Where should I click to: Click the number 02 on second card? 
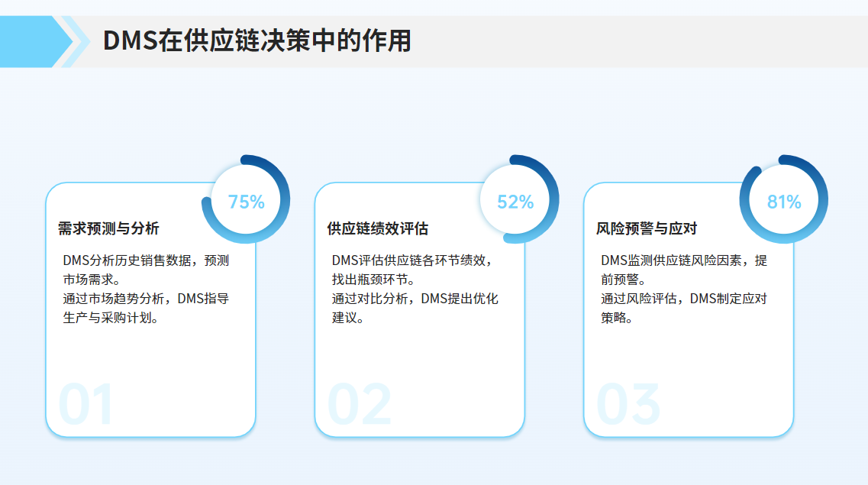[x=360, y=404]
